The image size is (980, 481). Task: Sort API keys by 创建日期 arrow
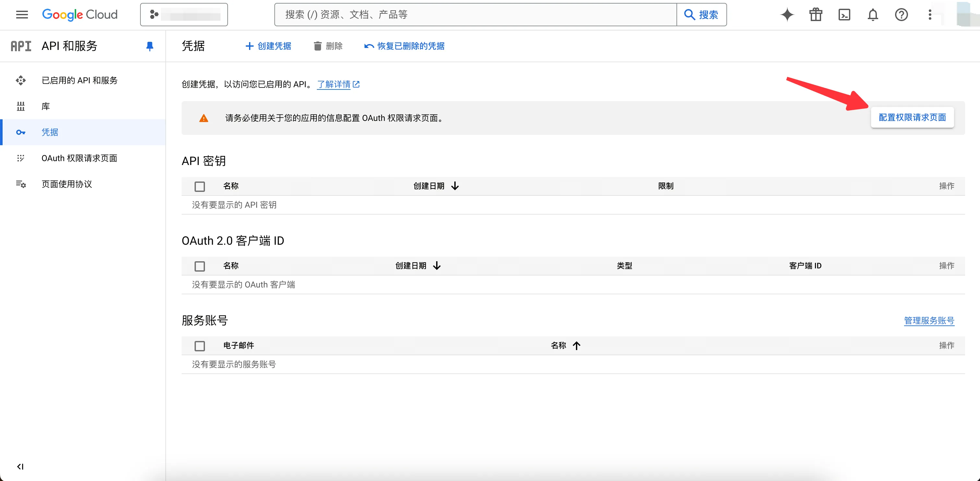click(455, 186)
